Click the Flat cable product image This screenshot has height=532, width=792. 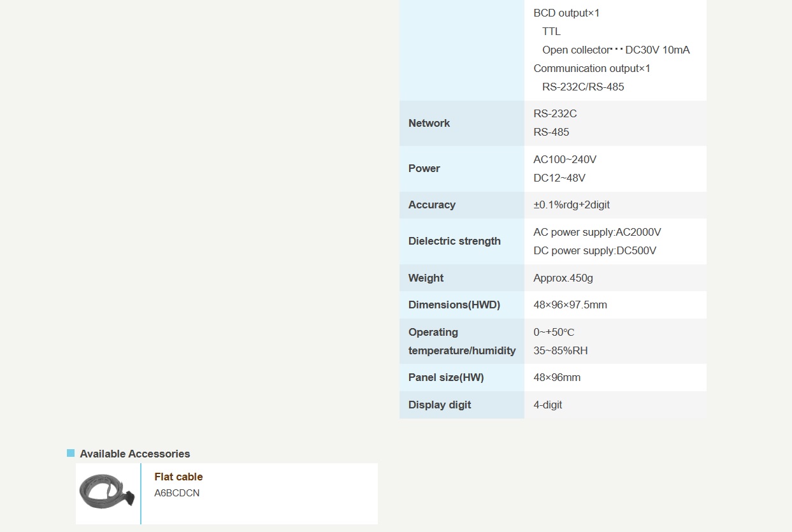108,493
